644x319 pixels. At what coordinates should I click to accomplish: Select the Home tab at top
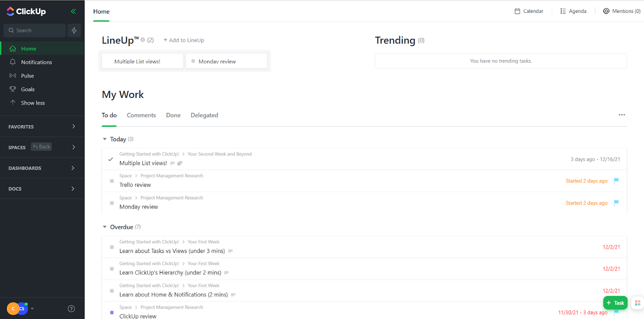tap(101, 12)
